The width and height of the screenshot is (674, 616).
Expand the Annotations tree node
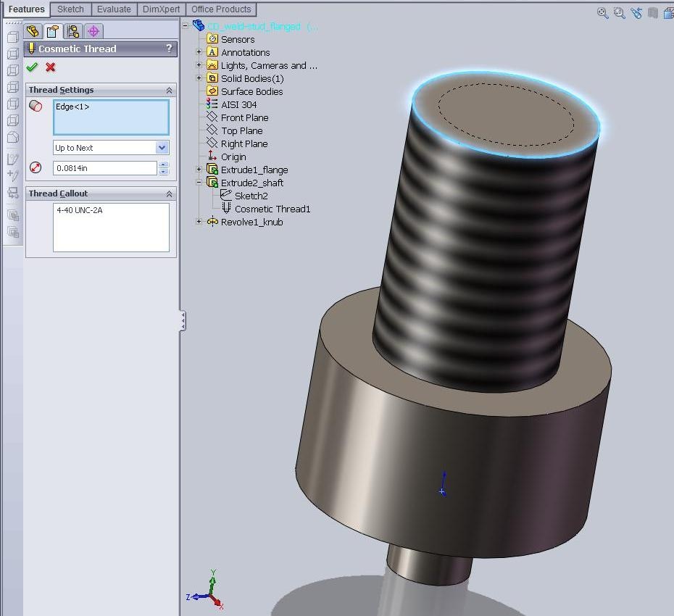(199, 52)
